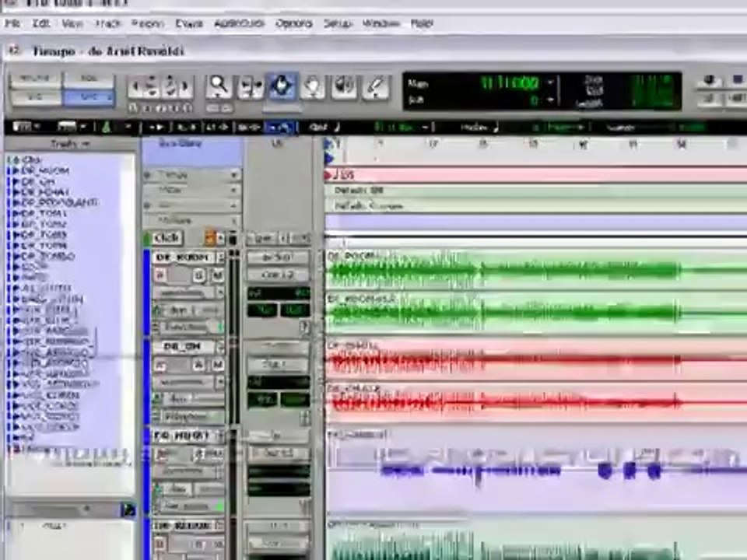Toggle the highlighted Grid edit mode
This screenshot has width=747, height=560.
(89, 97)
